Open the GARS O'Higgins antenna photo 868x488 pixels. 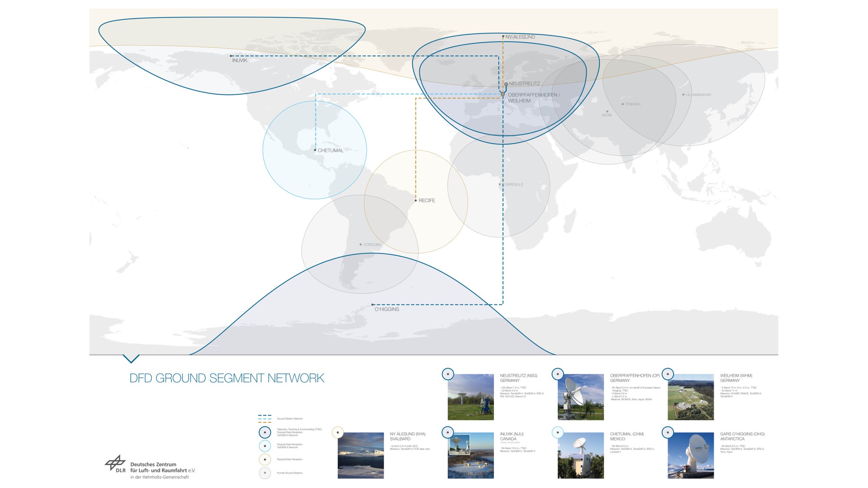[x=690, y=455]
